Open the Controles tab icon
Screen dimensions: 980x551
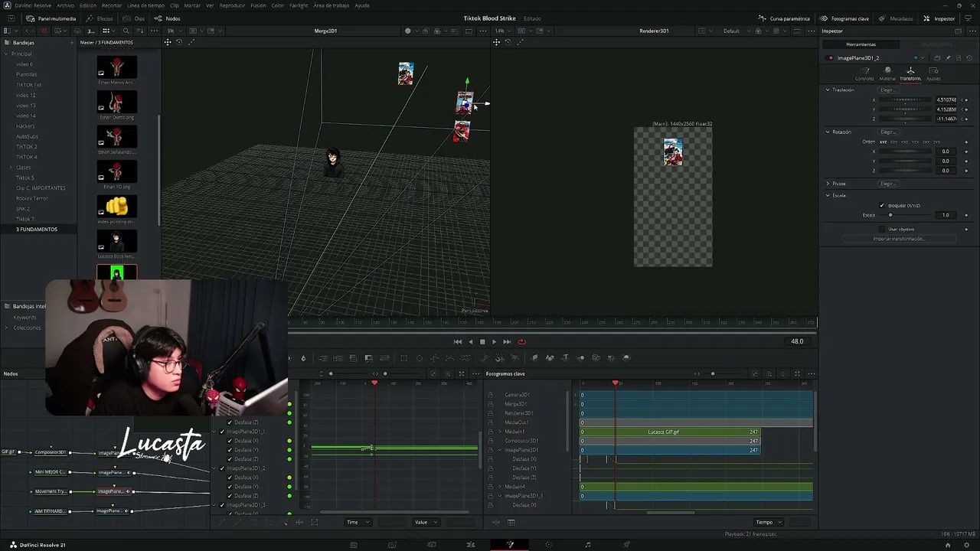864,73
